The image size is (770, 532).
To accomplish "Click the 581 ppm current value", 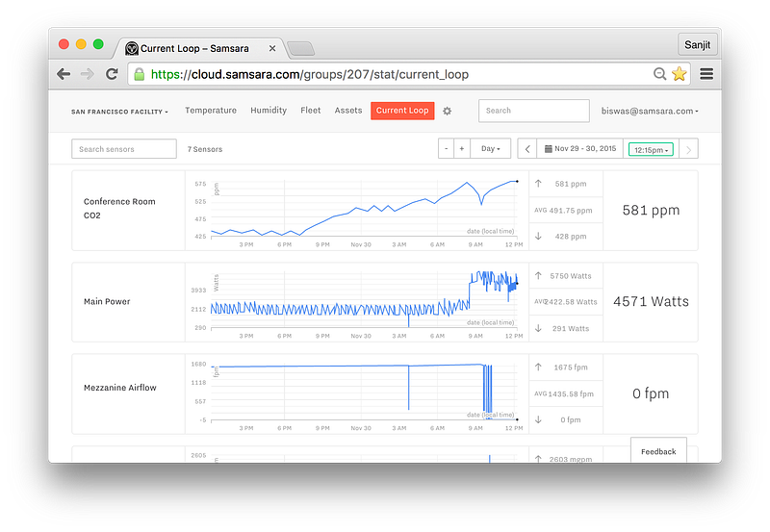I will tap(651, 211).
